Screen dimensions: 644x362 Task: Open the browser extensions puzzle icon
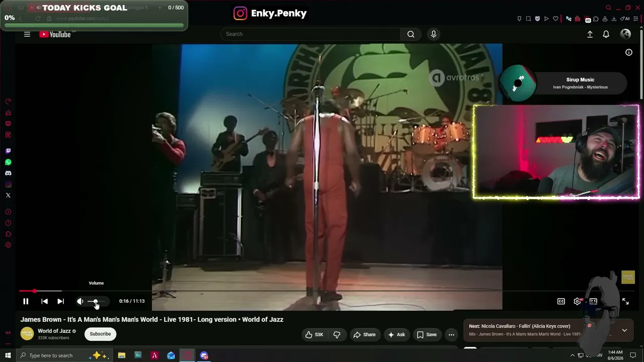tap(596, 19)
